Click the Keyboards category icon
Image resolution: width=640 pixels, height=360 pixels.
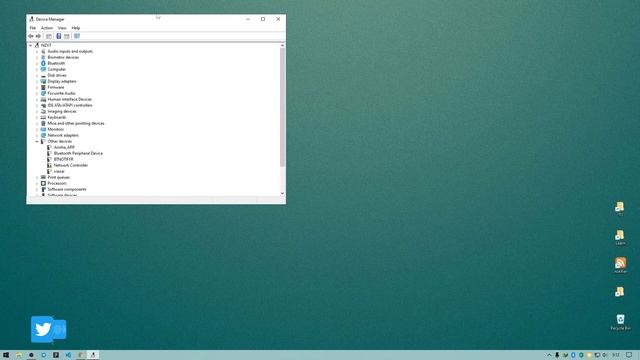(43, 117)
